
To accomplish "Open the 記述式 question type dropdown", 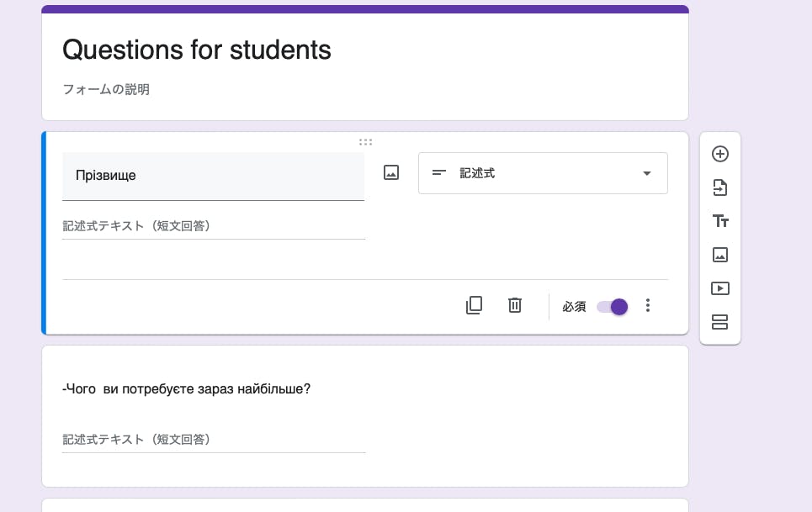I will click(543, 173).
